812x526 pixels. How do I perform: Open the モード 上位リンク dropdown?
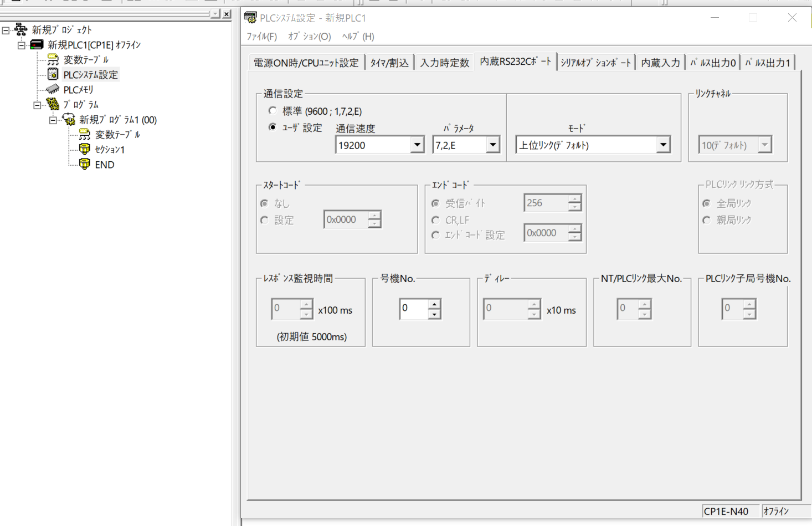(662, 145)
